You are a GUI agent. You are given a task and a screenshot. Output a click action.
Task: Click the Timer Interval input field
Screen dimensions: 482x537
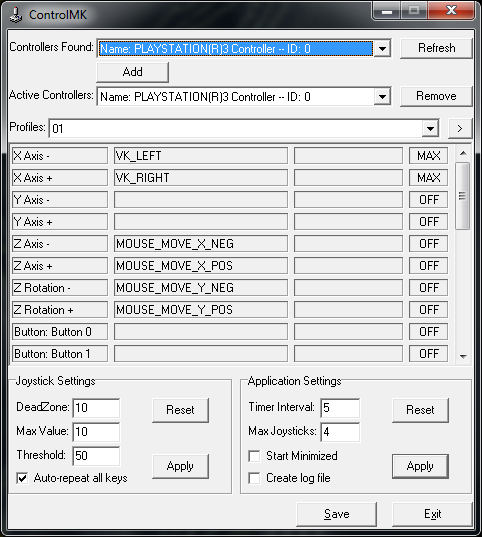[x=340, y=408]
